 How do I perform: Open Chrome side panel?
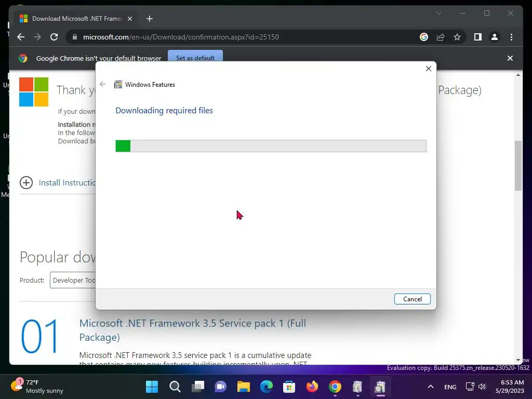tap(478, 37)
